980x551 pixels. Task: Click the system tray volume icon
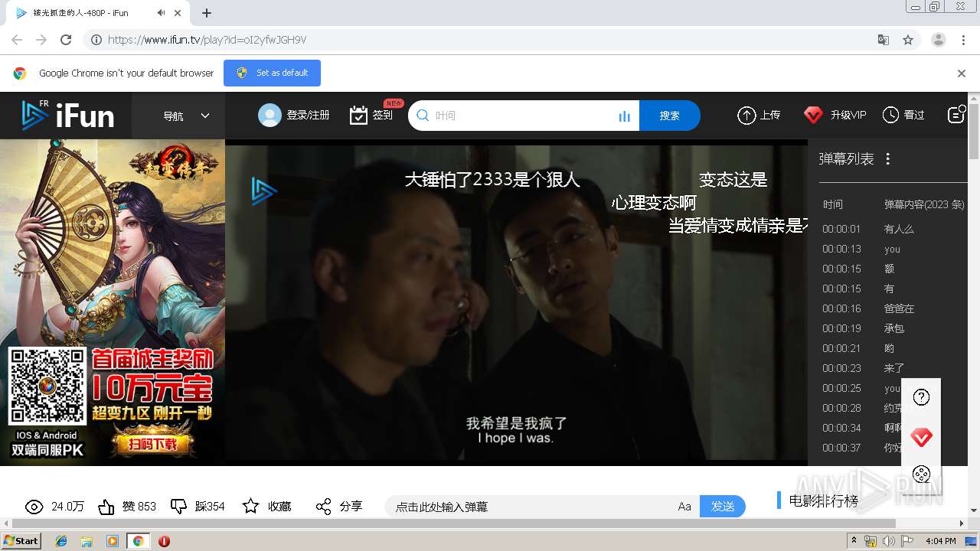point(889,541)
